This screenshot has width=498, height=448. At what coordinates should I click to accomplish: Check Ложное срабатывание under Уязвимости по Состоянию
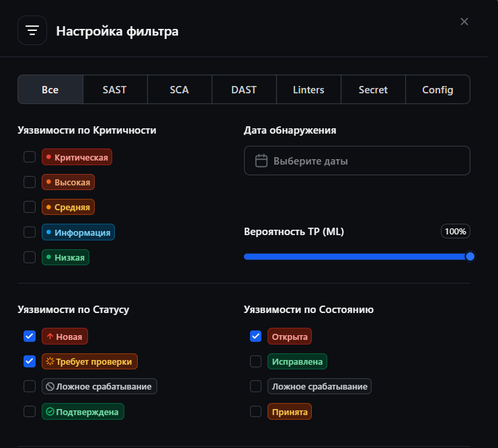(255, 386)
